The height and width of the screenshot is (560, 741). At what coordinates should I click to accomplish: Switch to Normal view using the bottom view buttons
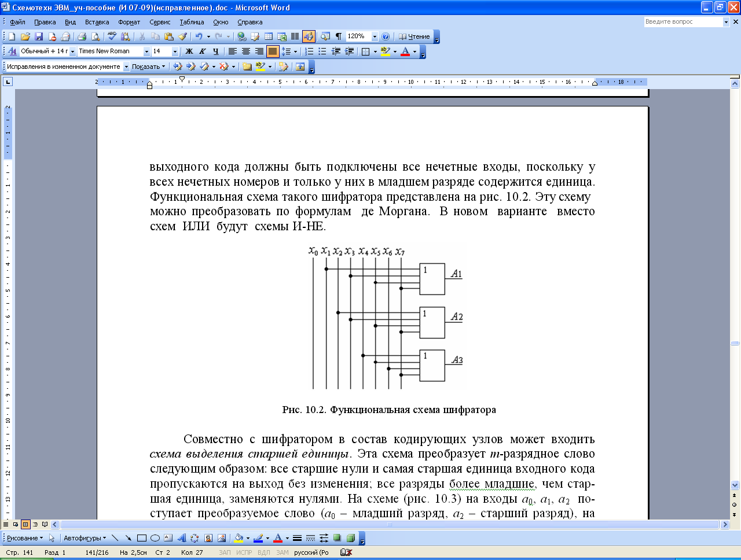[6, 525]
